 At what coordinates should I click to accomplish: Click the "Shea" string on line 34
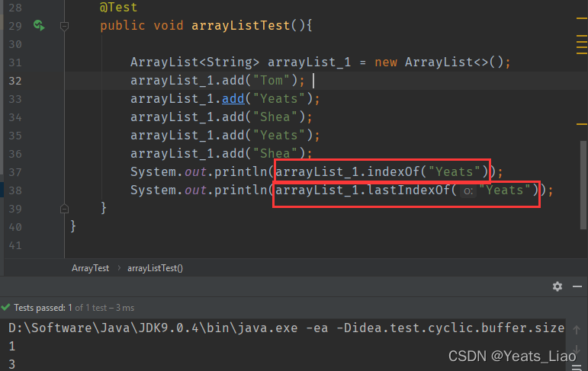point(275,117)
